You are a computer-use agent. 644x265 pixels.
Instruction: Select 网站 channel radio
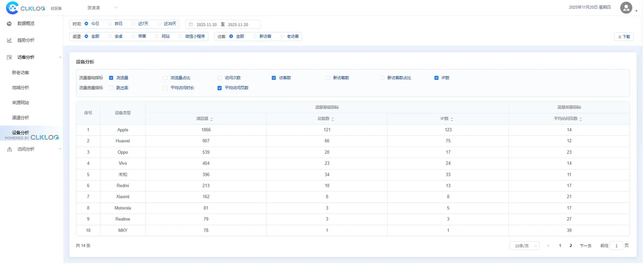click(x=157, y=36)
